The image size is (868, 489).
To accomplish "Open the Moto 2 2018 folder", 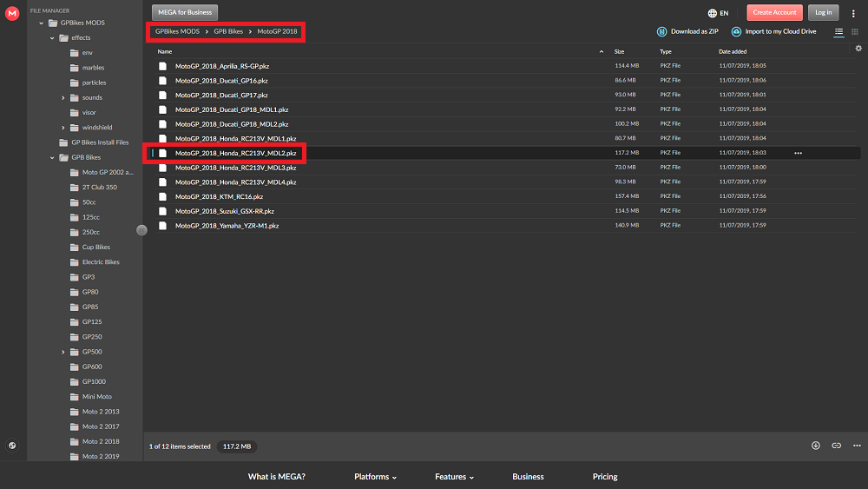I will pyautogui.click(x=101, y=441).
